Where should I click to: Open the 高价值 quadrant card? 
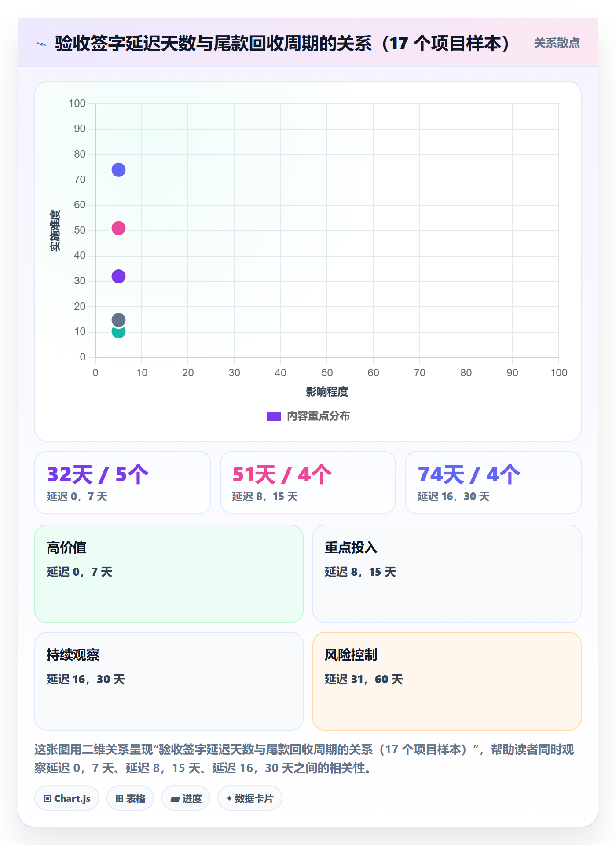click(x=169, y=574)
